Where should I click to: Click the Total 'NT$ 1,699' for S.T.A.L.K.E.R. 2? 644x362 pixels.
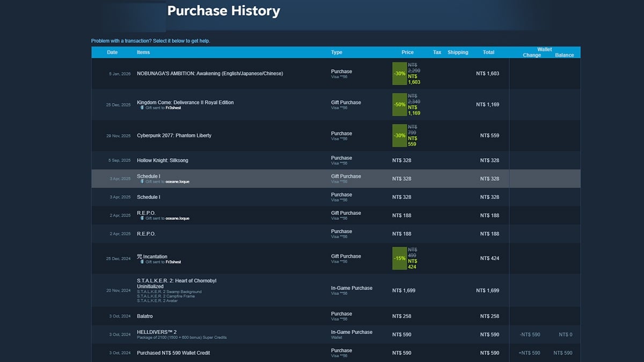click(x=487, y=291)
